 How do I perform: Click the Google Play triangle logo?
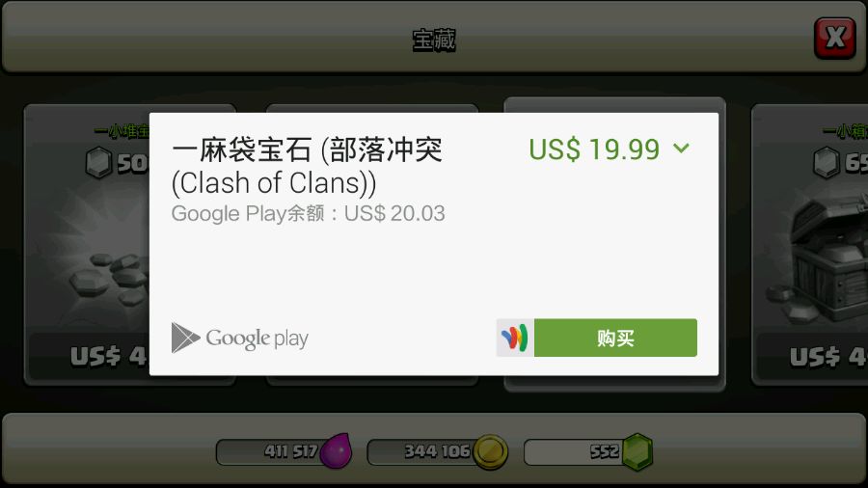(x=185, y=338)
